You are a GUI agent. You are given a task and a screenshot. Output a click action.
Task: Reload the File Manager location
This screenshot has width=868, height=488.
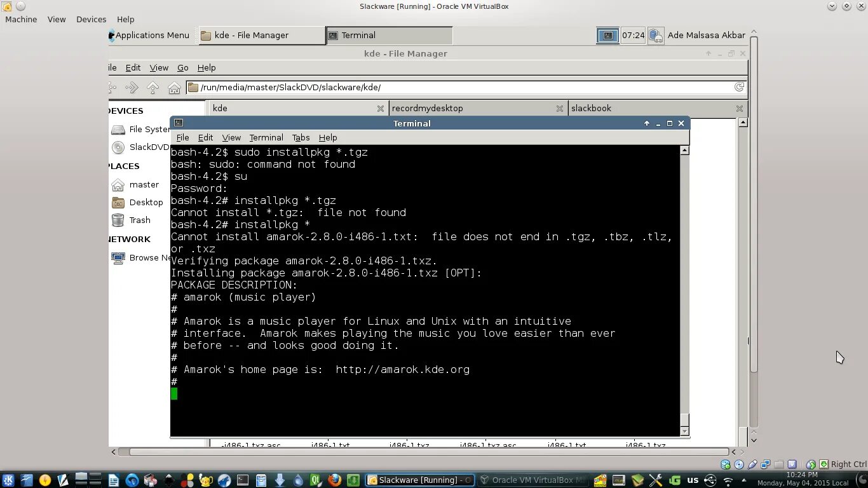(739, 87)
